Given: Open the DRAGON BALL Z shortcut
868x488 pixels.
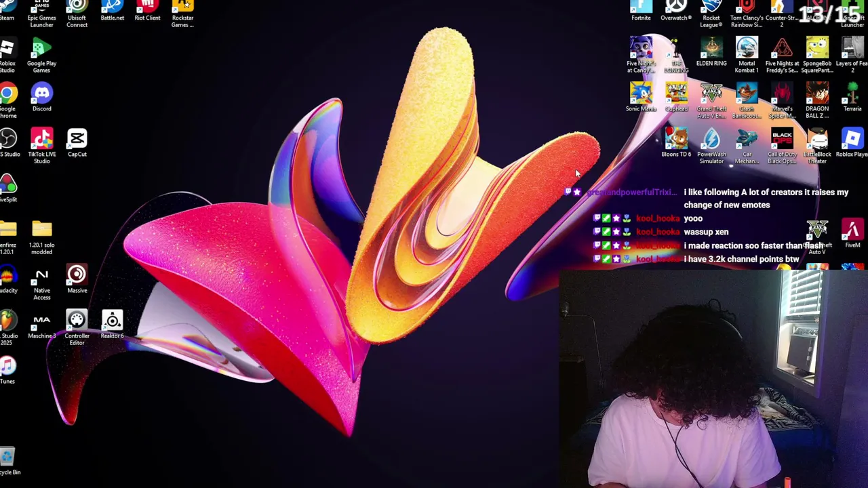Looking at the screenshot, I should click(x=817, y=102).
